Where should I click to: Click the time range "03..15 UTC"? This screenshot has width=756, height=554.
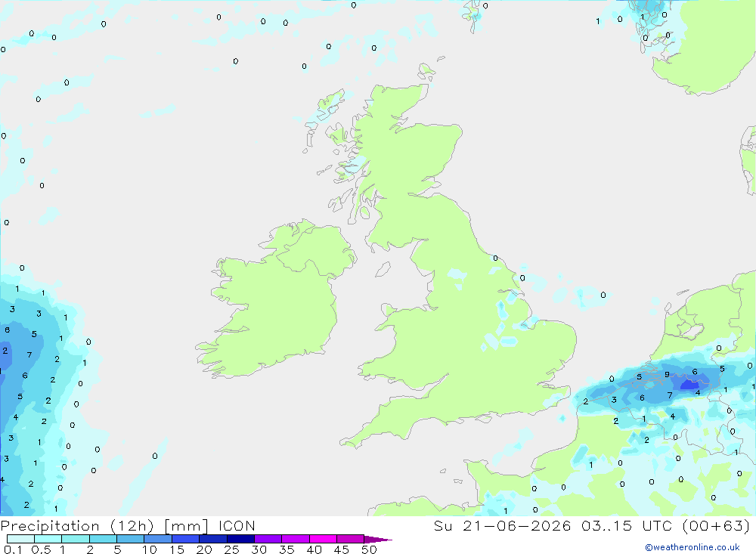click(x=626, y=525)
